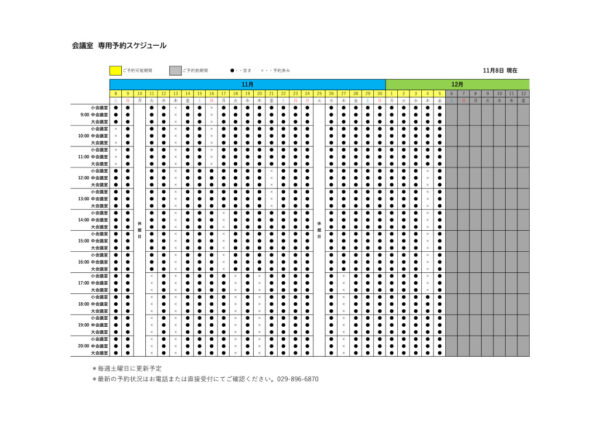
Task: Click the yellow ご予約可能期間 legend swatch
Action: (x=116, y=71)
